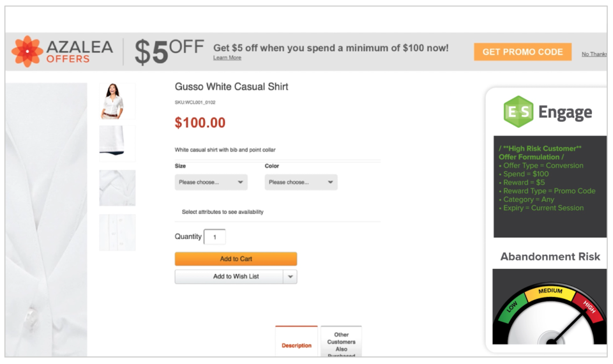
Task: Switch to the Description tab
Action: click(296, 345)
